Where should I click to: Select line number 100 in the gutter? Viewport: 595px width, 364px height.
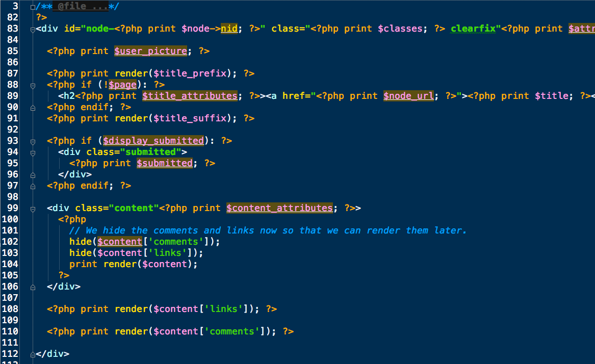10,219
